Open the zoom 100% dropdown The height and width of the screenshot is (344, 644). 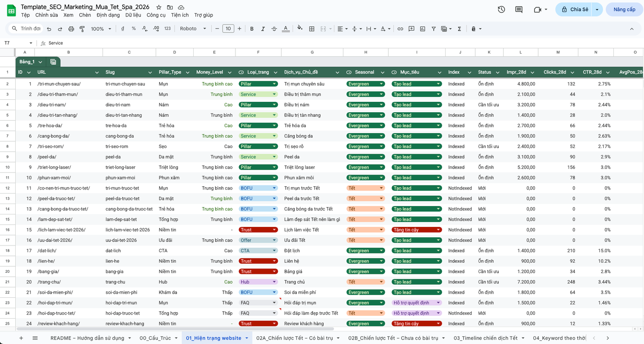point(101,29)
